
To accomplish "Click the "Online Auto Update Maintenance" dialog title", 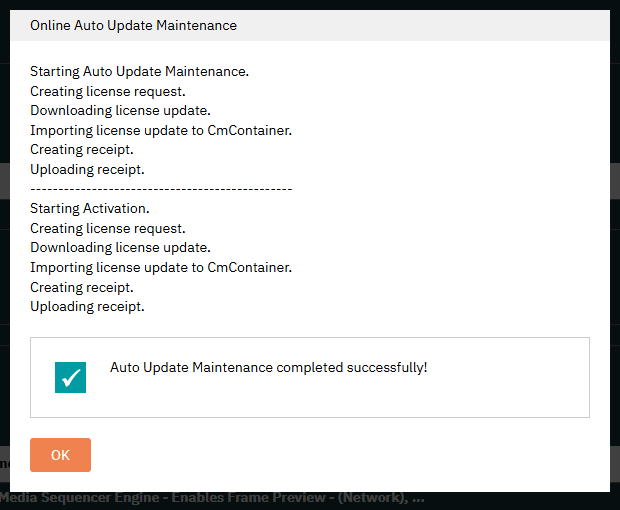I will click(x=133, y=25).
